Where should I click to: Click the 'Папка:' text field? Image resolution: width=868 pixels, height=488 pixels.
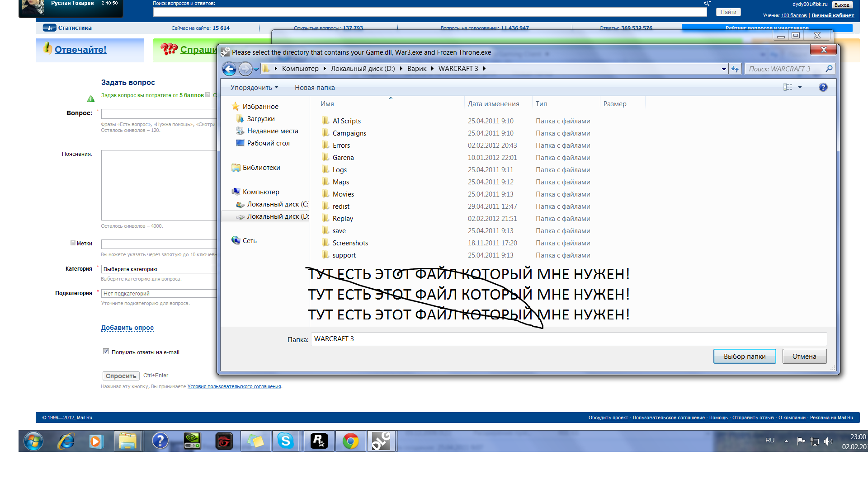tap(568, 339)
